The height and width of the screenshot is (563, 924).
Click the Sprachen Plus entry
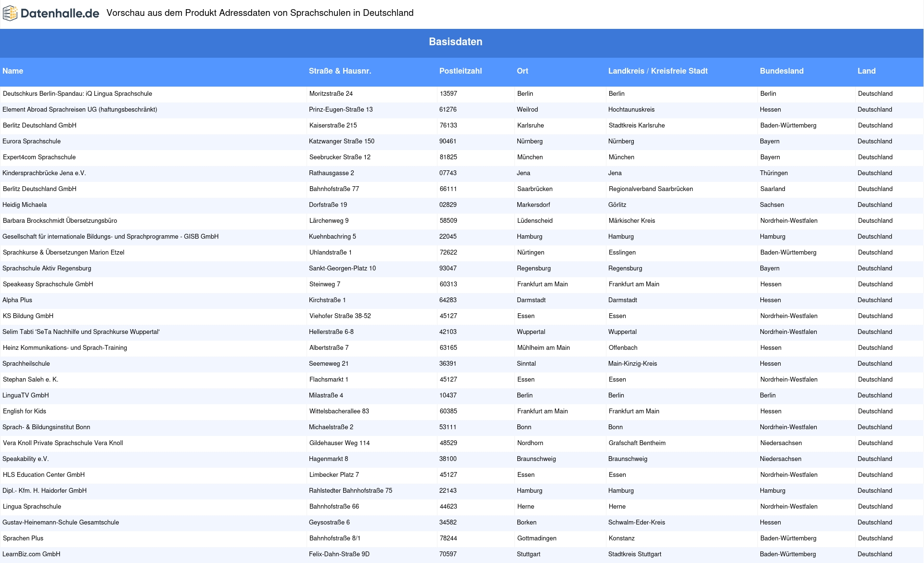(x=23, y=538)
